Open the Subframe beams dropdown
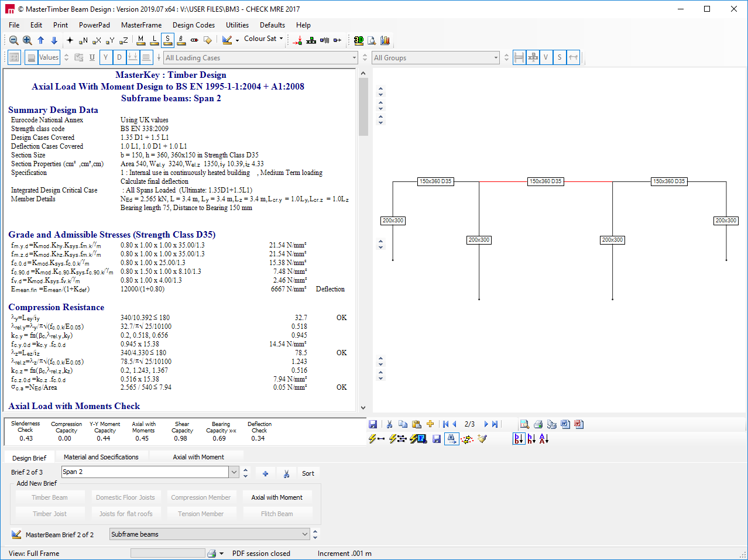748x560 pixels. 210,534
